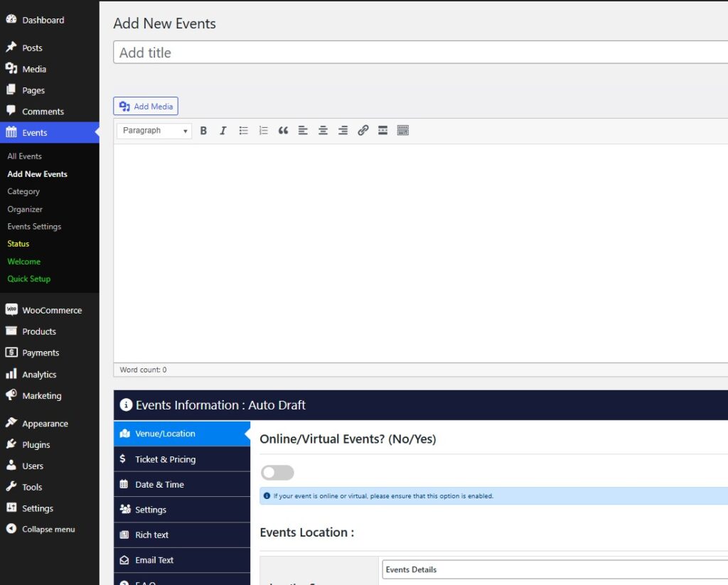This screenshot has width=728, height=585.
Task: Open Appearance in sidebar
Action: pyautogui.click(x=49, y=424)
